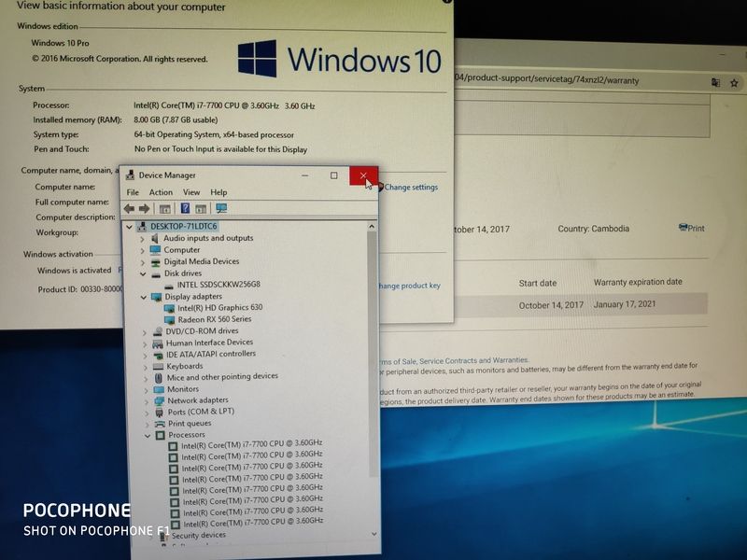
Task: Click the '8.00 GB (7.87 GB usable)' RAM value
Action: tap(176, 120)
